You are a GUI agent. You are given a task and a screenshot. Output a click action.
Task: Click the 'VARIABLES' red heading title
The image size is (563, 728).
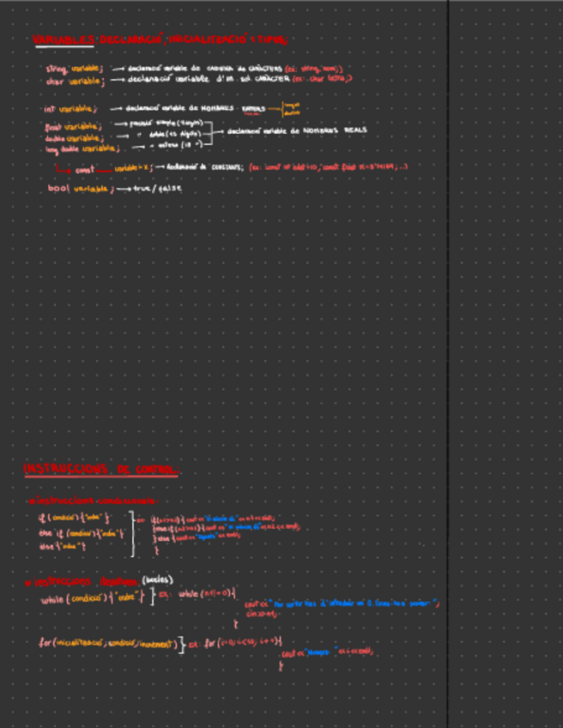click(x=65, y=39)
